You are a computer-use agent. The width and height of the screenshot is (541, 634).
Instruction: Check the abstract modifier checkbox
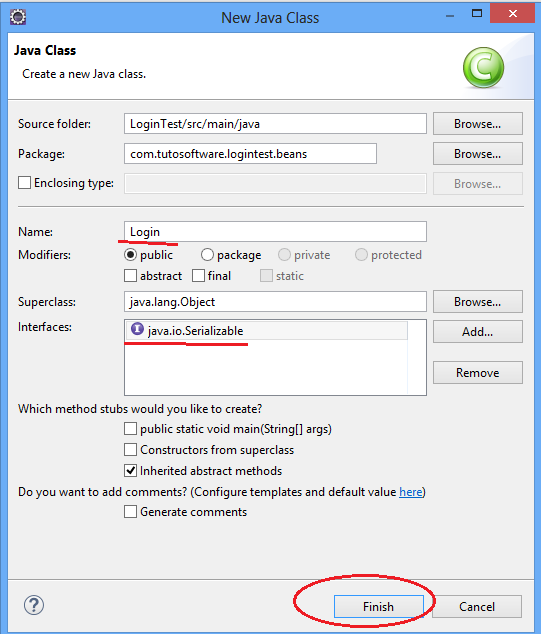[x=130, y=276]
